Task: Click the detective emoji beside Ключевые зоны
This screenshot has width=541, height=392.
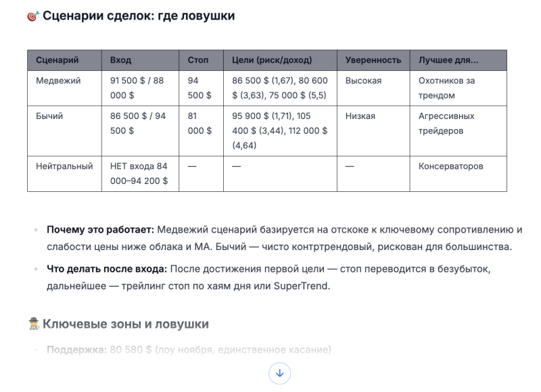Action: pos(34,324)
